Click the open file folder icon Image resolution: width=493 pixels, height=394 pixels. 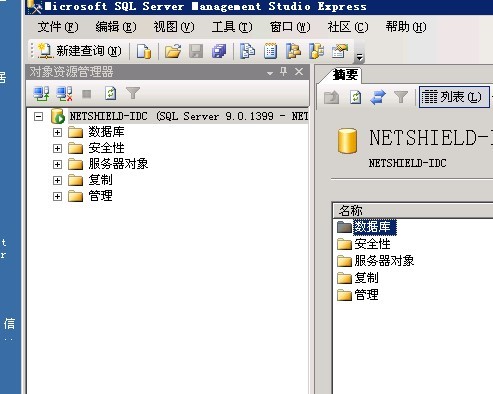173,51
